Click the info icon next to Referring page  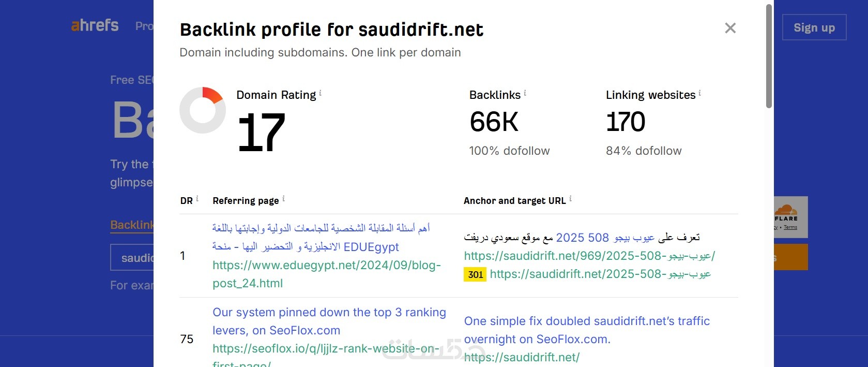[x=283, y=199]
